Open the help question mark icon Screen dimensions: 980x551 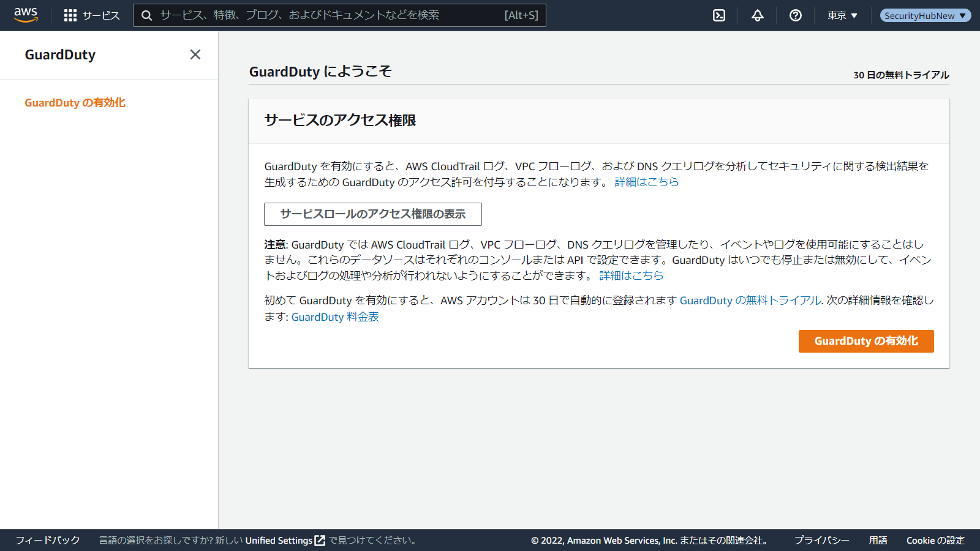tap(796, 15)
